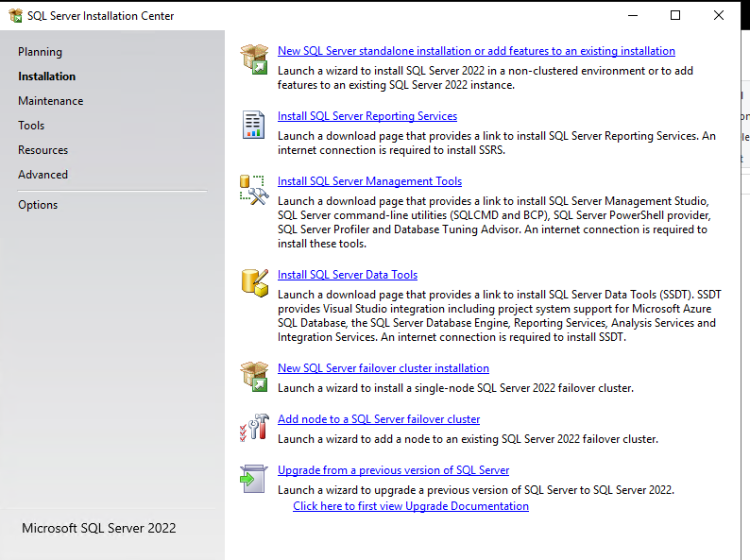
Task: Open the Tools section
Action: [31, 126]
